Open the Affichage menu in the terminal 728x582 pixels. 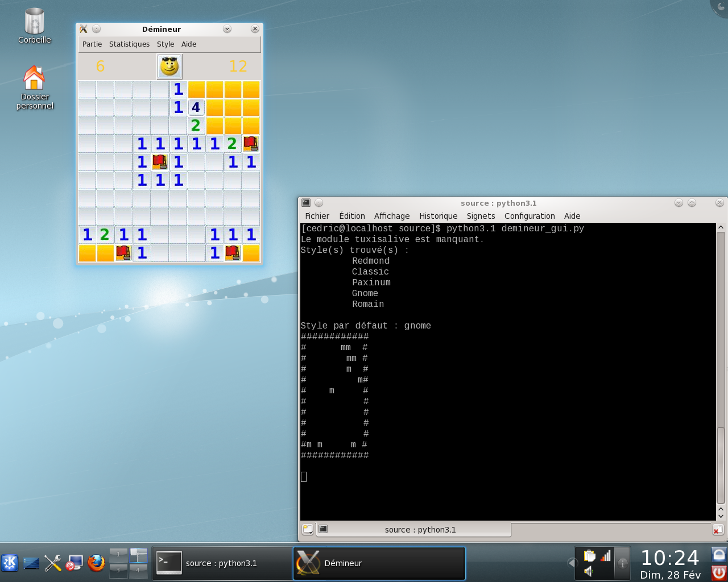[392, 216]
